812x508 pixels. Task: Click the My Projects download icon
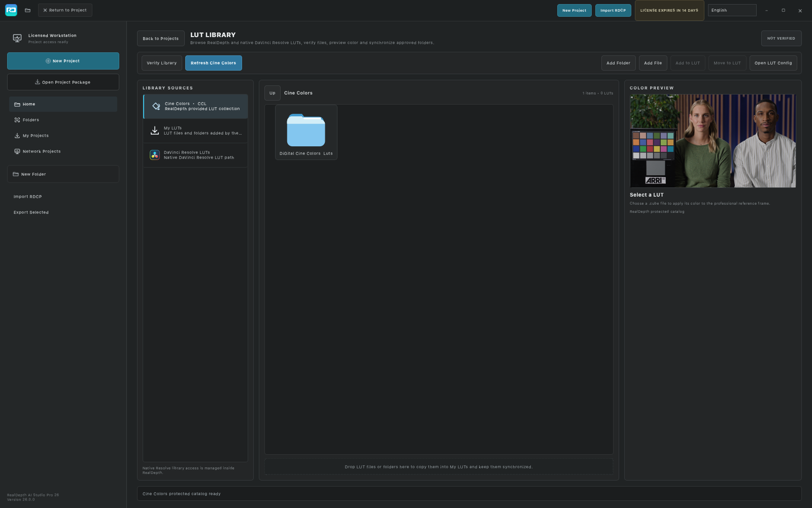[x=17, y=136]
